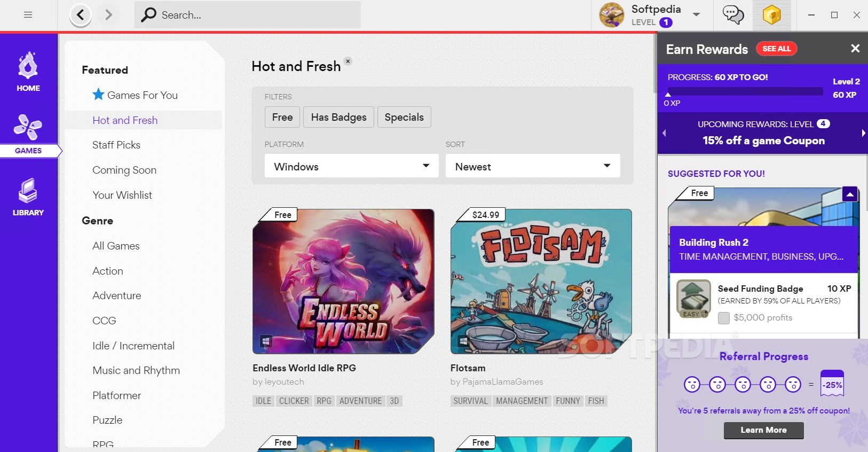Toggle the rewards gold cube icon
This screenshot has height=452, width=868.
coord(771,15)
